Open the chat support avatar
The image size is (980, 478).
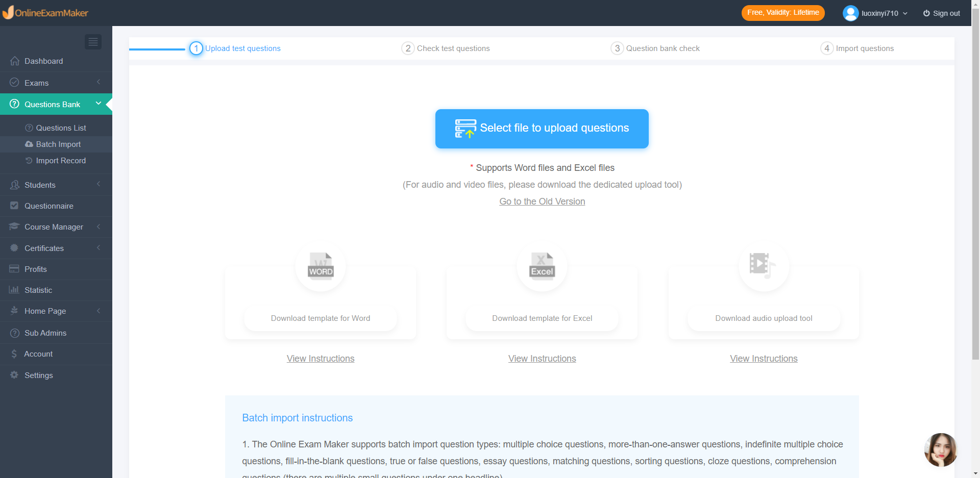pos(940,449)
